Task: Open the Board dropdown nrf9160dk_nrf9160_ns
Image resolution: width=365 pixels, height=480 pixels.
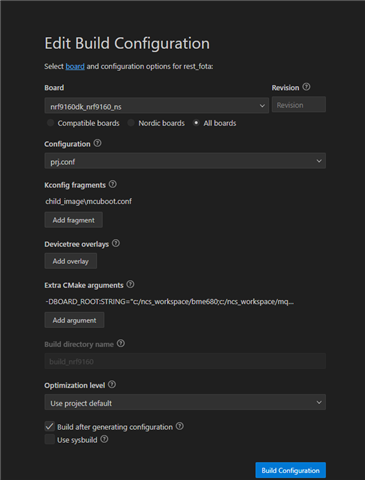Action: pos(157,106)
